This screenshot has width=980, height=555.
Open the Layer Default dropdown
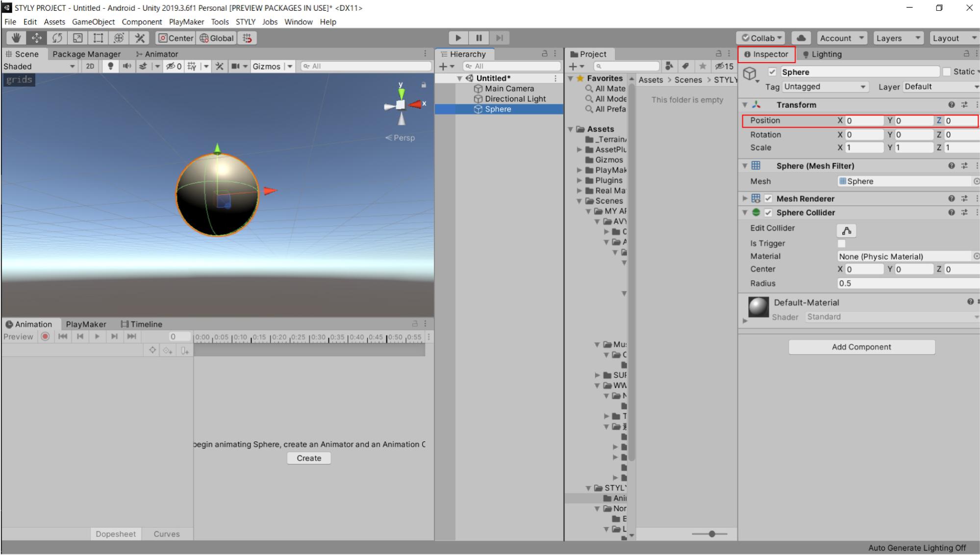click(x=941, y=87)
